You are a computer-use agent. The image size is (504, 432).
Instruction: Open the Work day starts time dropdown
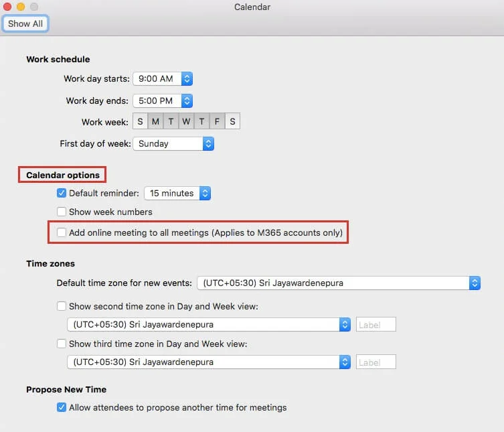(x=163, y=79)
